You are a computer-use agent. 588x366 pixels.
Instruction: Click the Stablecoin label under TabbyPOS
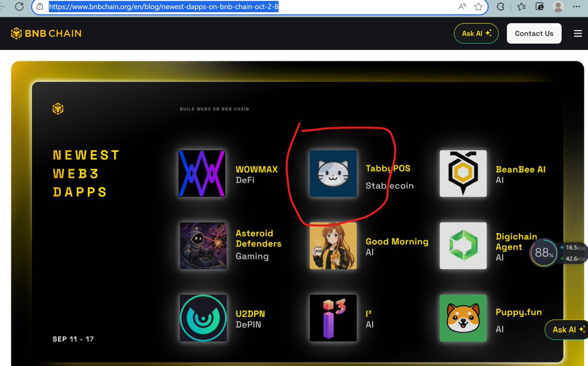tap(390, 186)
